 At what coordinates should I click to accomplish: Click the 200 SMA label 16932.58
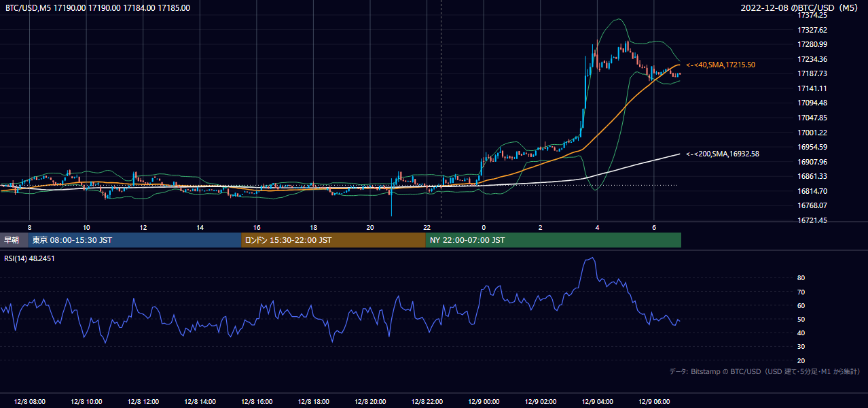coord(722,154)
